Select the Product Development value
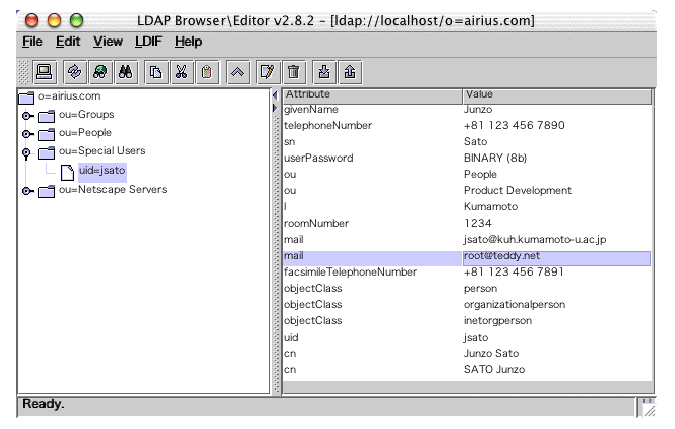This screenshot has width=675, height=429. (x=517, y=190)
